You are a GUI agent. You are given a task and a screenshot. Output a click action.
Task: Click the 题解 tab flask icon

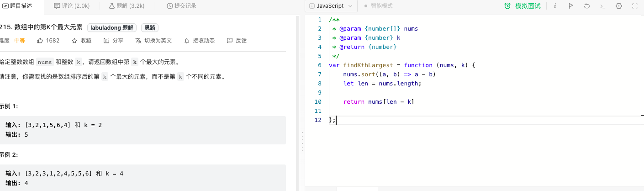click(112, 6)
